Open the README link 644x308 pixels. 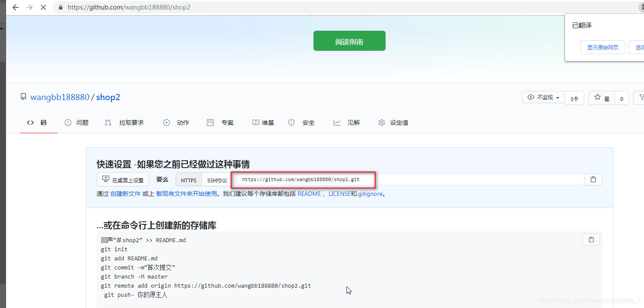[x=309, y=194]
